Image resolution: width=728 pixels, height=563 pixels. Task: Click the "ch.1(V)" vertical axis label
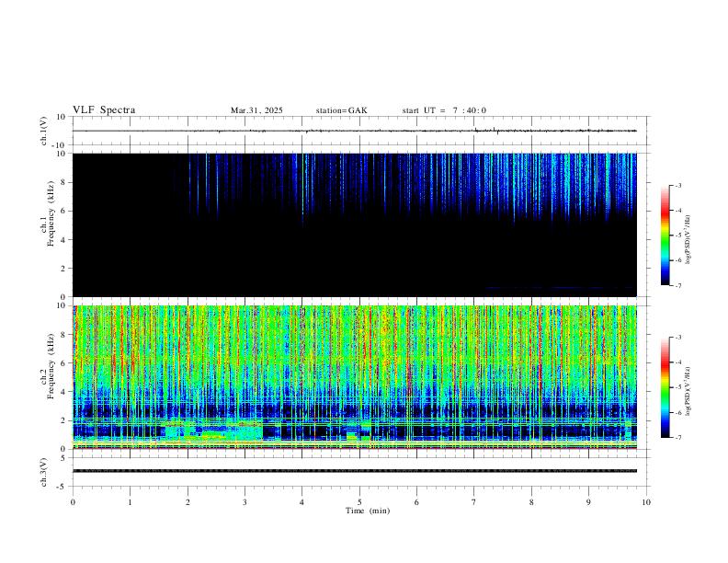[x=44, y=131]
